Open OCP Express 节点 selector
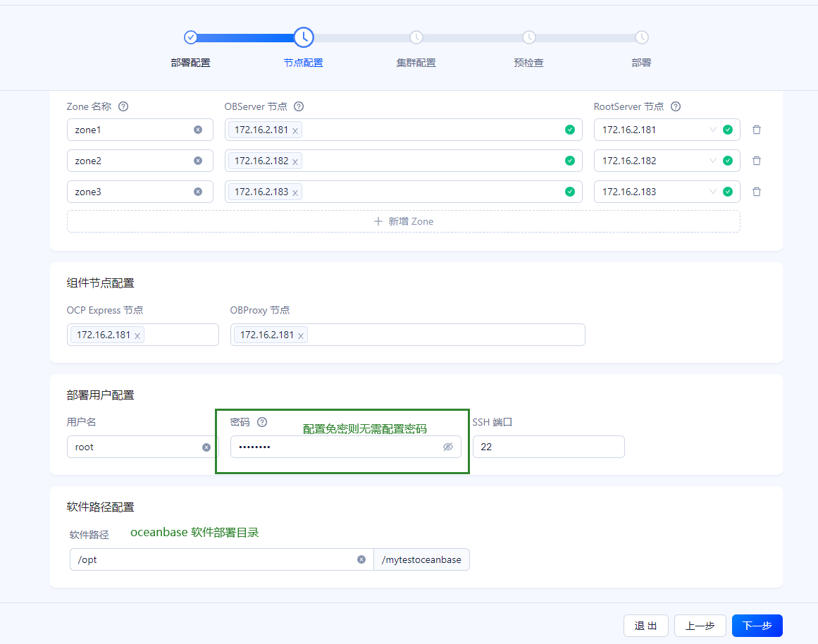Viewport: 818px width, 644px height. coord(143,335)
